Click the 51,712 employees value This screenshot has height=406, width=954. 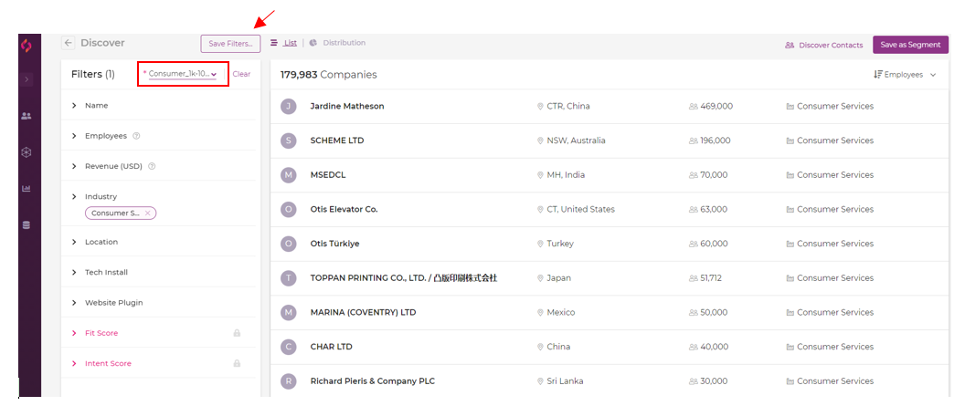pos(711,278)
